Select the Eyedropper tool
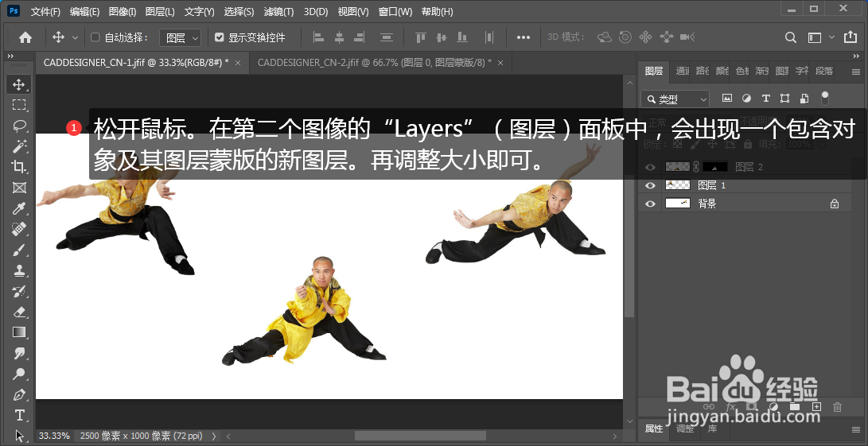This screenshot has height=446, width=868. click(19, 208)
